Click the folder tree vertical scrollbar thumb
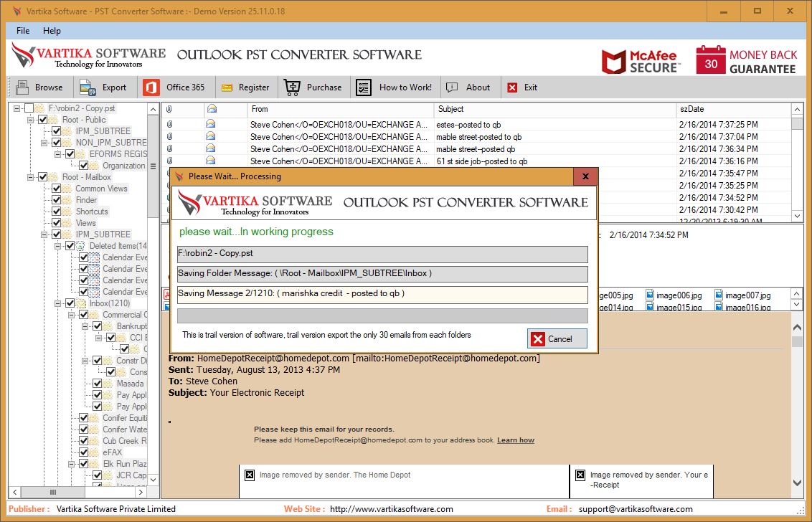This screenshot has height=522, width=812. click(153, 167)
